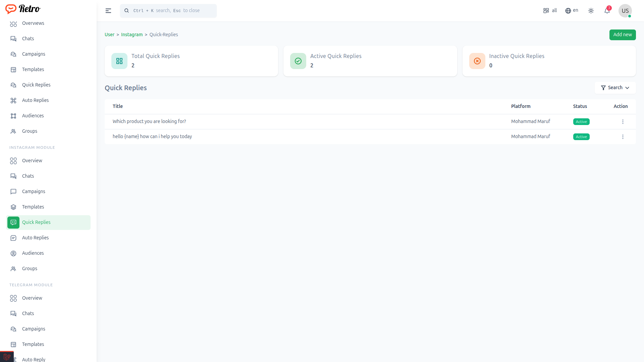
Task: Click the Active Quick Replies checkmark icon
Action: click(298, 61)
